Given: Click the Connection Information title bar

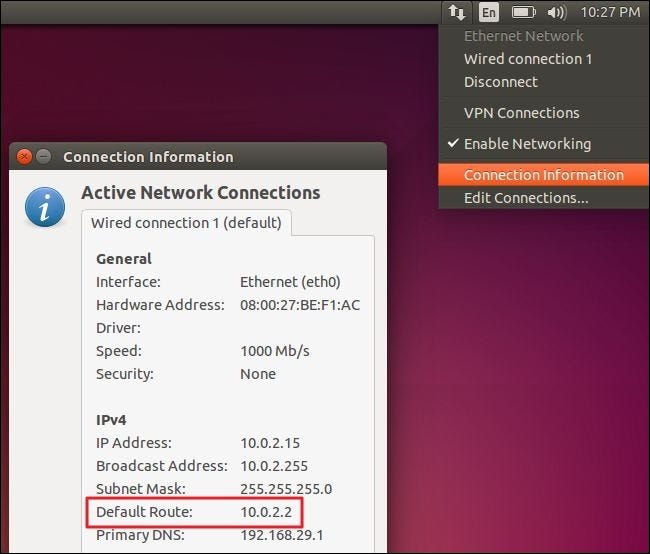Looking at the screenshot, I should click(200, 157).
